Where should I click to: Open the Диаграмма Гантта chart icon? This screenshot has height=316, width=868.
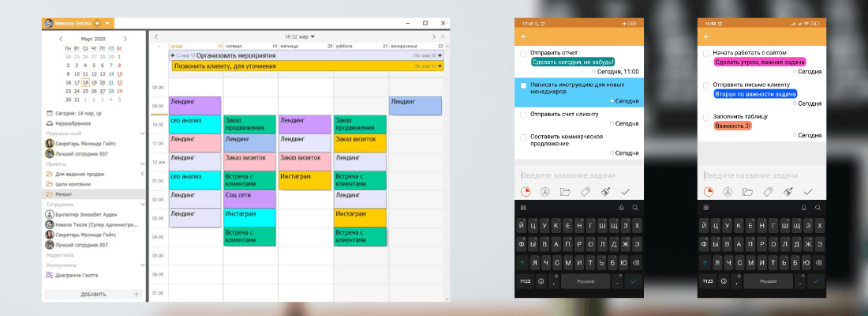tap(50, 275)
